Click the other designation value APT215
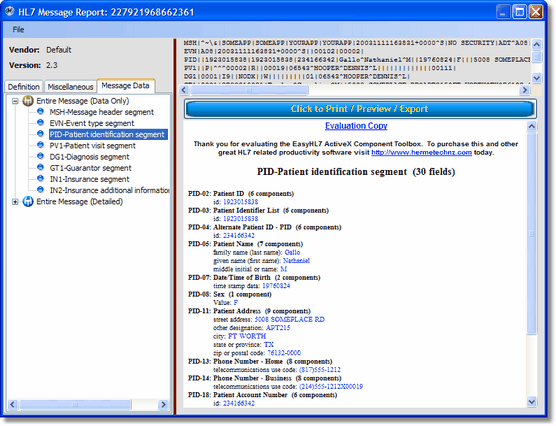Image resolution: width=556 pixels, height=426 pixels. [278, 328]
